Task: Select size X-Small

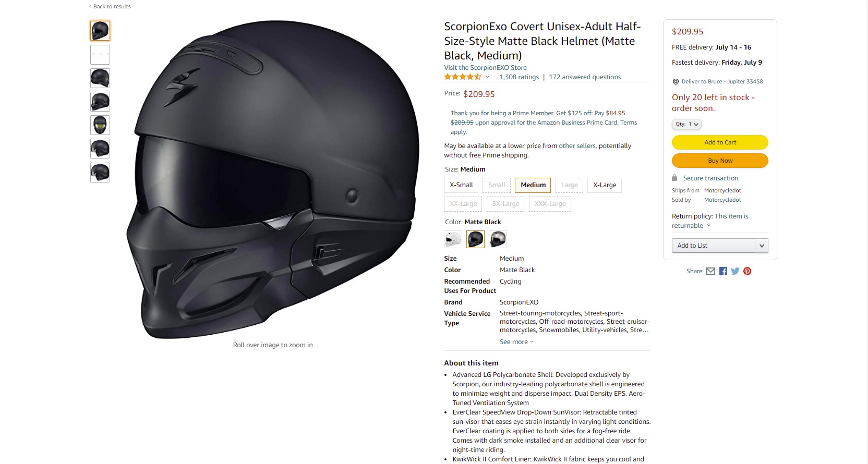Action: coord(461,185)
